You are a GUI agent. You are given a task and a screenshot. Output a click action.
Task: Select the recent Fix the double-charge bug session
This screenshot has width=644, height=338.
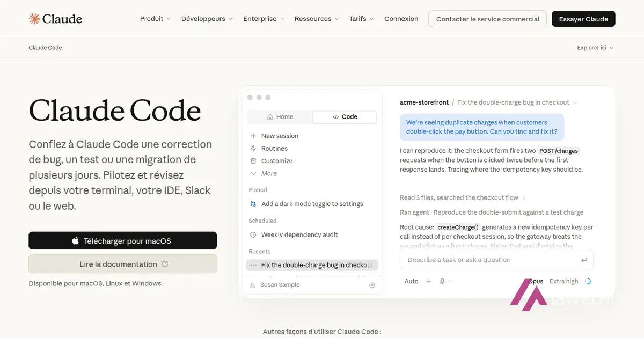(312, 265)
